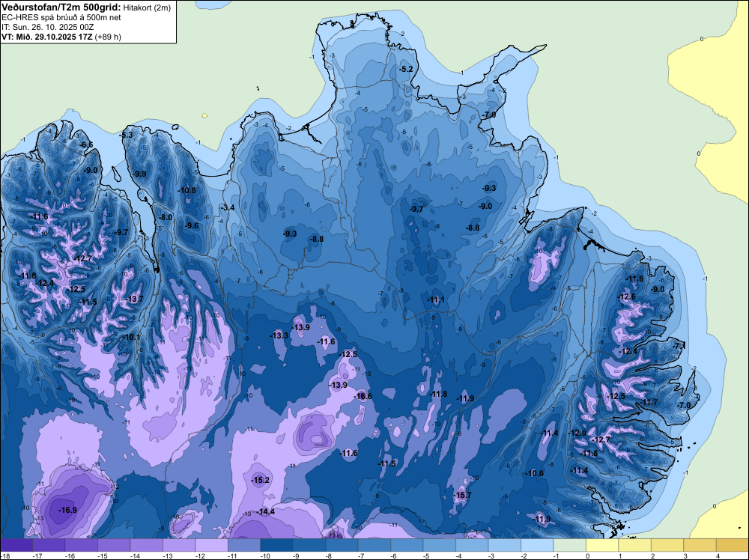Image resolution: width=749 pixels, height=560 pixels.
Task: Click the -8.0 temperature value
Action: [x=166, y=217]
